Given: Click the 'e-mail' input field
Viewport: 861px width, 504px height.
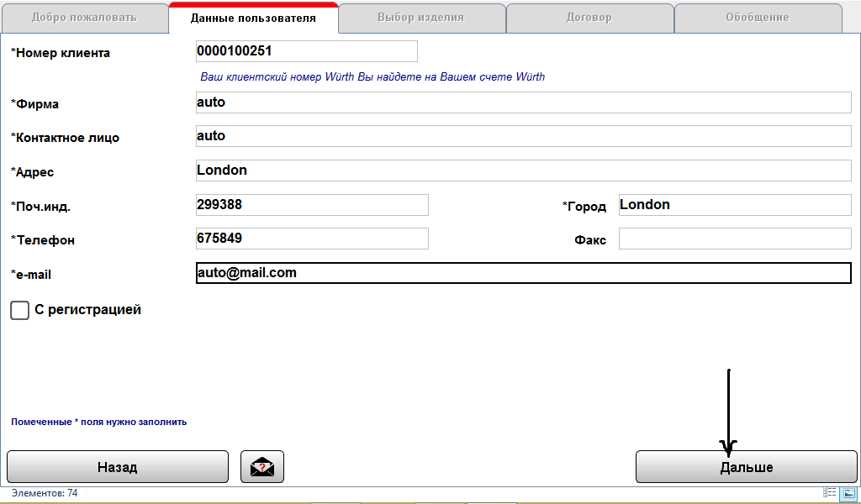Looking at the screenshot, I should pos(523,273).
